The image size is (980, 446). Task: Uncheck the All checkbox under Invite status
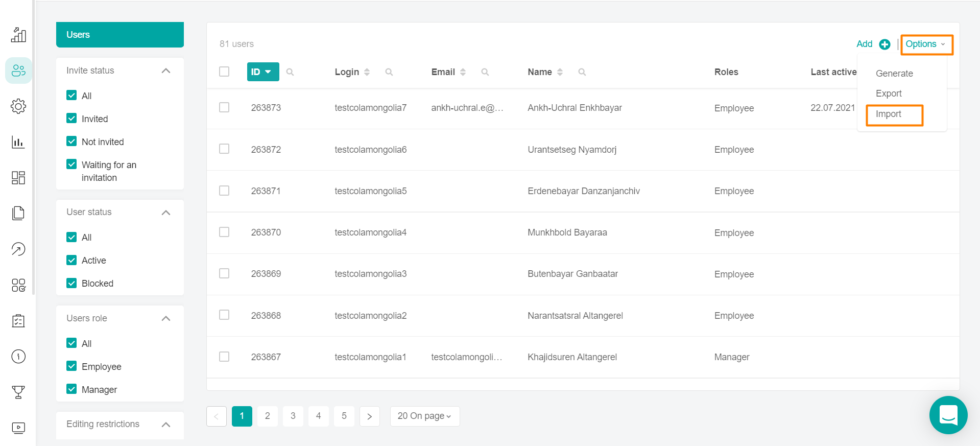coord(71,96)
